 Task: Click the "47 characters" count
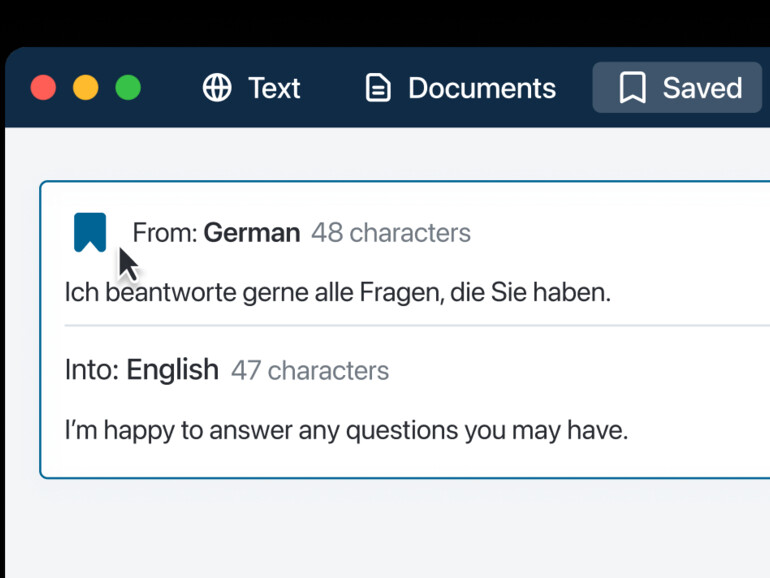pyautogui.click(x=310, y=370)
